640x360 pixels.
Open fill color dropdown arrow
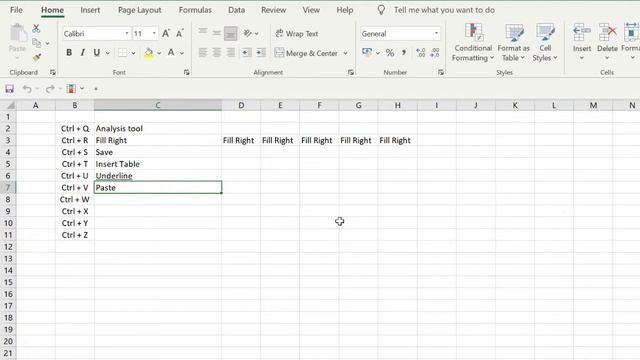click(x=159, y=53)
